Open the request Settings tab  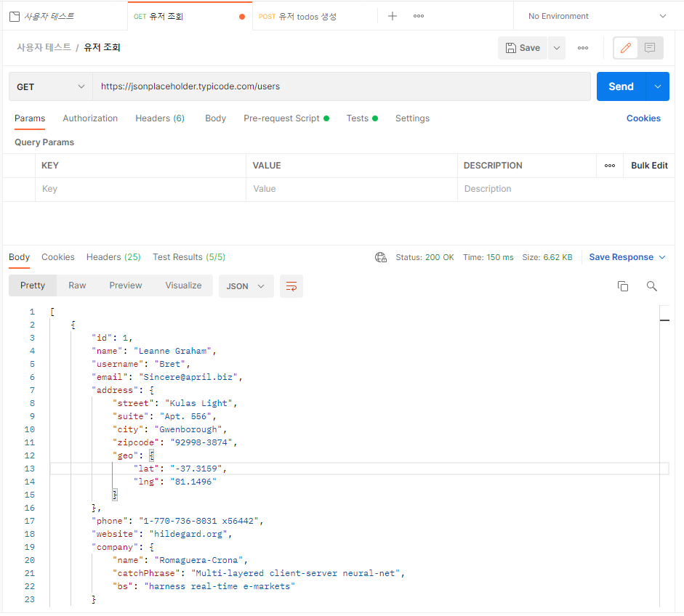tap(412, 118)
